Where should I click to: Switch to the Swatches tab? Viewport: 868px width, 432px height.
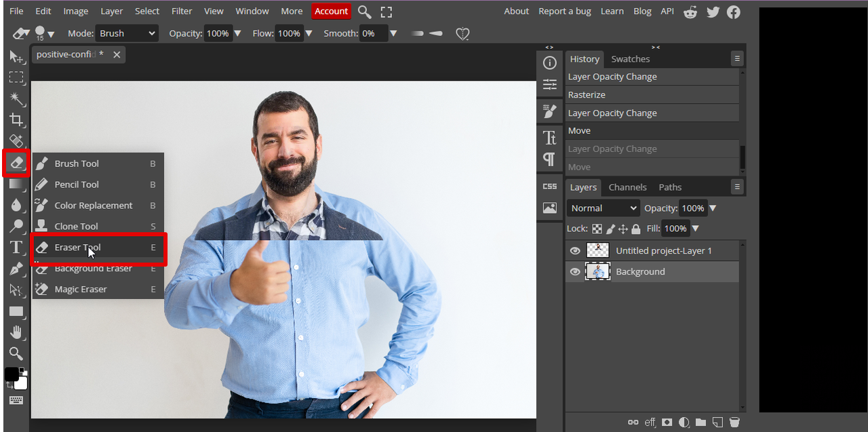click(x=631, y=59)
